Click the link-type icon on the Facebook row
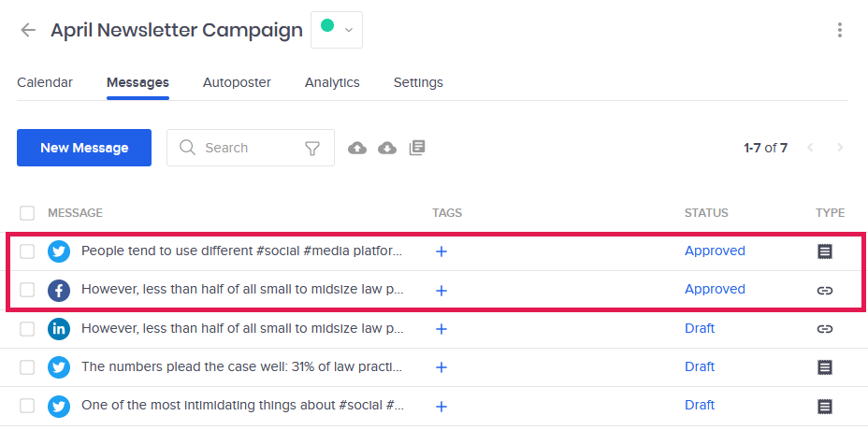Screen dimensions: 868x430 [x=825, y=291]
